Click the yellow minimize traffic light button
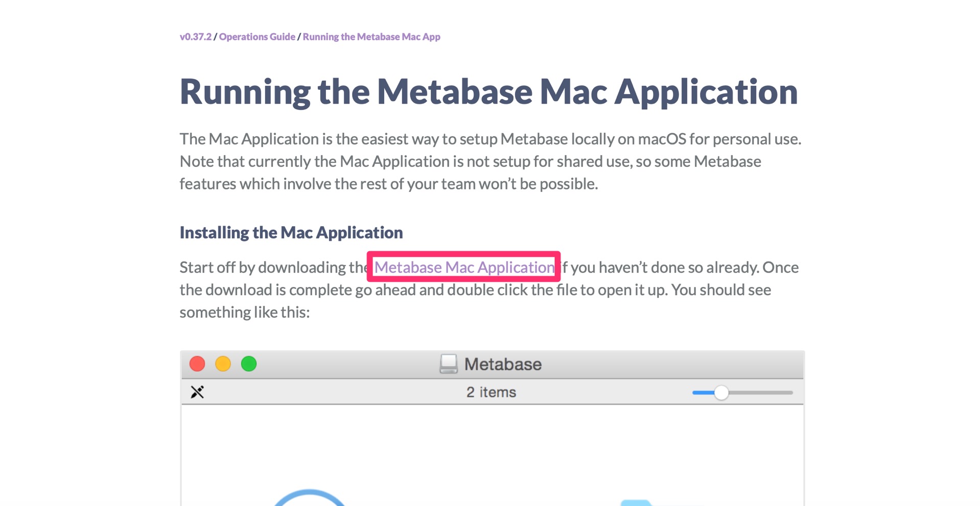This screenshot has height=506, width=980. coord(223,364)
